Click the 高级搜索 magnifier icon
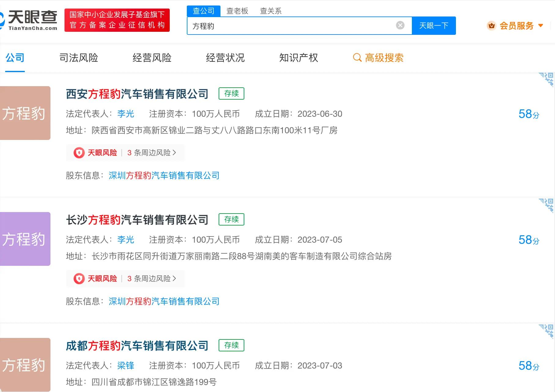 (357, 57)
